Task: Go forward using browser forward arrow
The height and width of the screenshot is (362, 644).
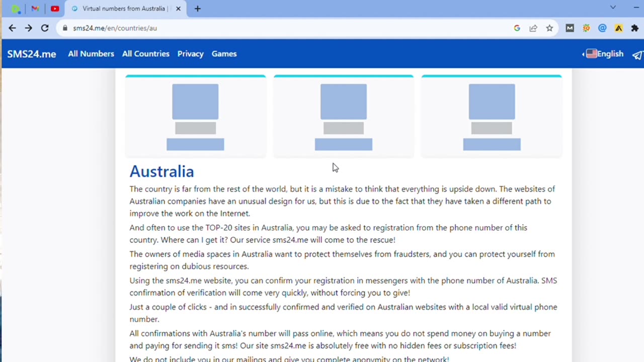Action: point(28,28)
